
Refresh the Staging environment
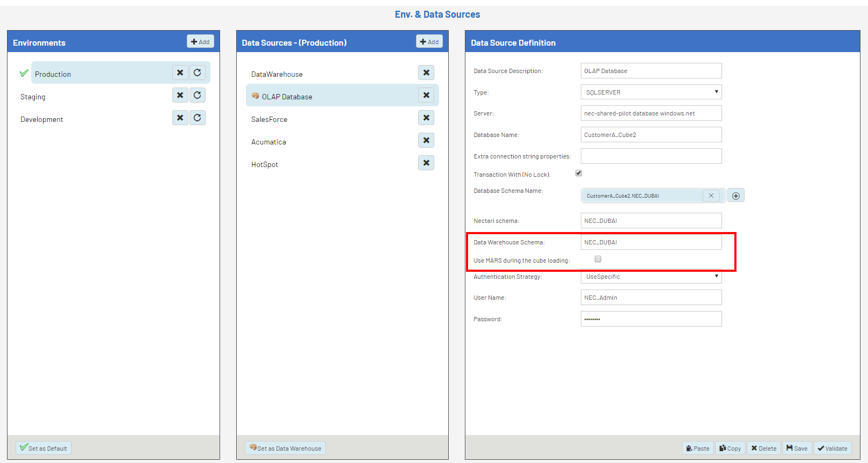197,95
